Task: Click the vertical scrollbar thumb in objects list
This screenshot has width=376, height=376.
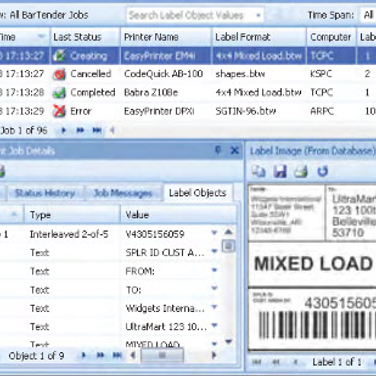Action: point(229,246)
